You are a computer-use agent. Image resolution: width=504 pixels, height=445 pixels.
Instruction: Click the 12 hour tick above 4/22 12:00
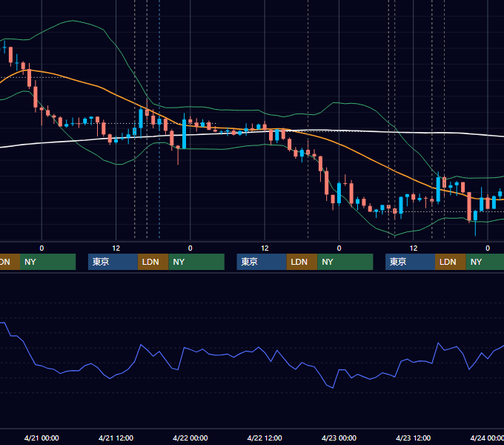click(x=265, y=248)
